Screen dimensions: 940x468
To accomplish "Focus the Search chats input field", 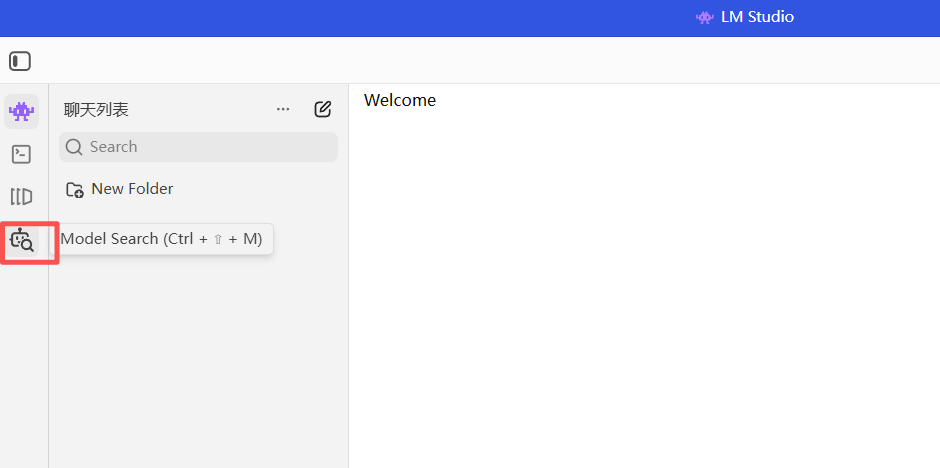I will pos(198,147).
